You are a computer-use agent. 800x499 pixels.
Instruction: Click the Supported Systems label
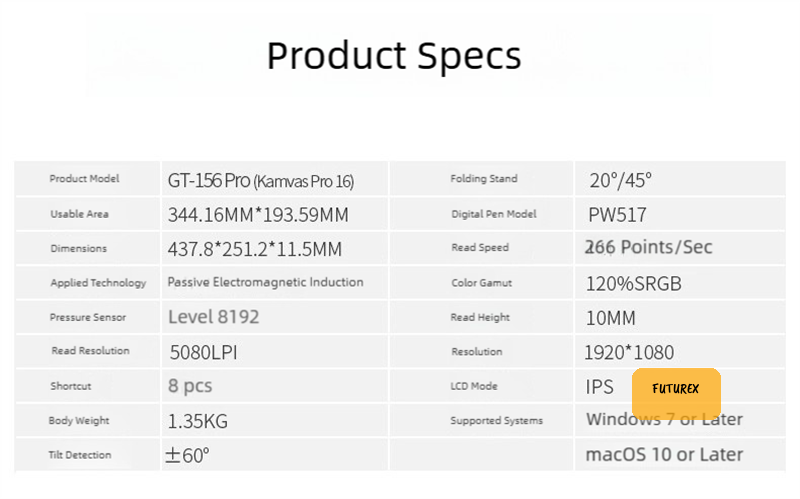click(x=497, y=421)
